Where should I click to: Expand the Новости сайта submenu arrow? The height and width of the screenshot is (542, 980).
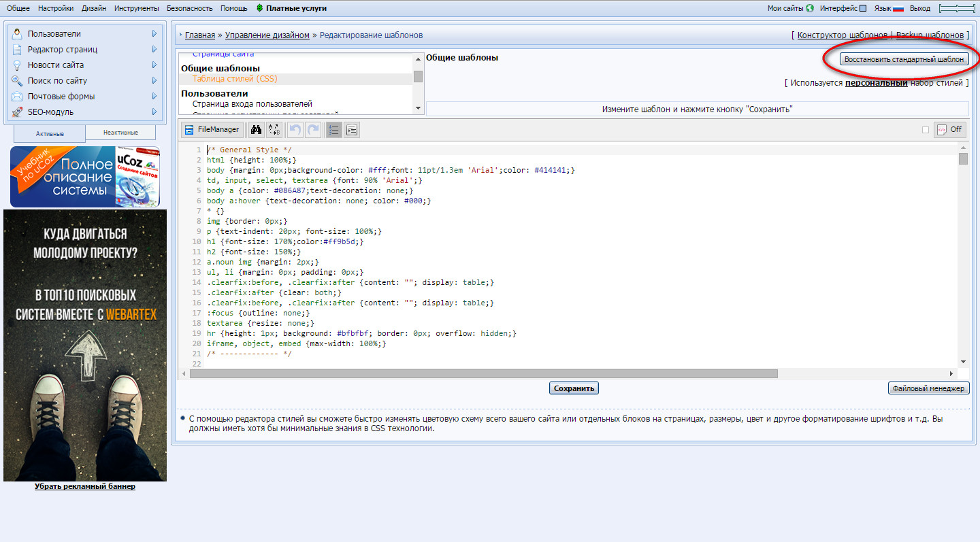point(154,65)
